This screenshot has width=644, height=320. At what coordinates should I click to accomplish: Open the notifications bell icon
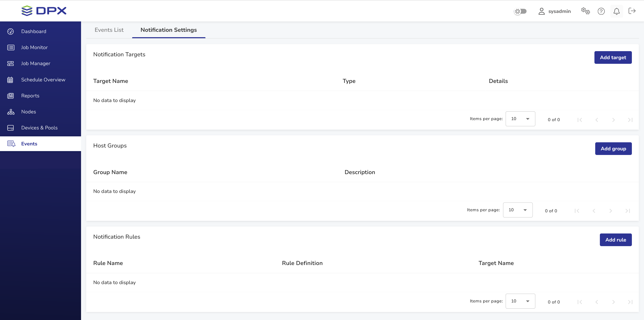[616, 11]
